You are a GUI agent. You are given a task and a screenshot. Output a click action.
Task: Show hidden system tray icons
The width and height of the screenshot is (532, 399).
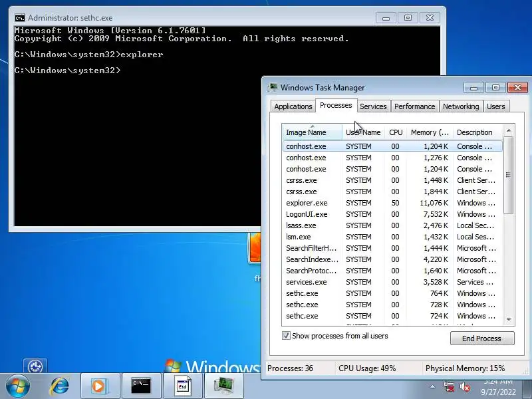pyautogui.click(x=432, y=386)
